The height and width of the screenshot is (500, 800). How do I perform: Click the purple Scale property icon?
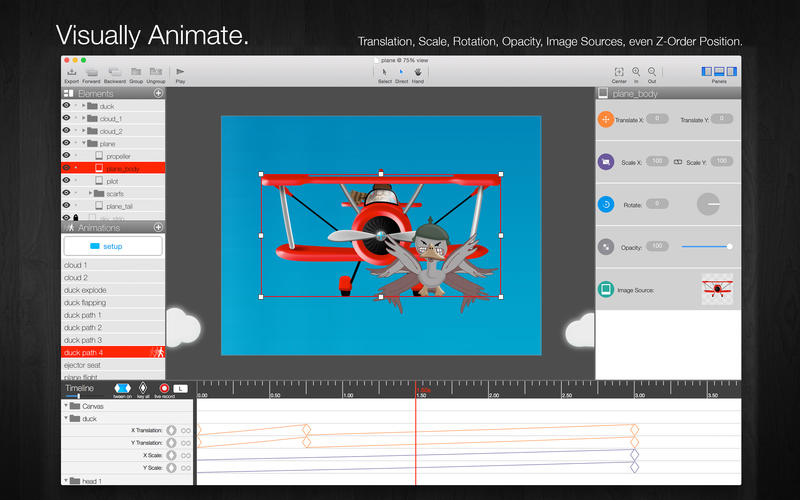[x=606, y=162]
